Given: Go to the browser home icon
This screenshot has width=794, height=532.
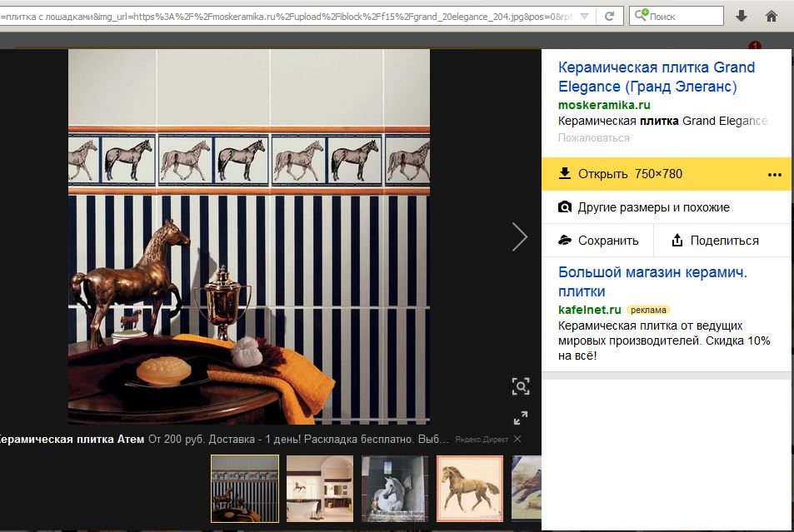Looking at the screenshot, I should 772,16.
